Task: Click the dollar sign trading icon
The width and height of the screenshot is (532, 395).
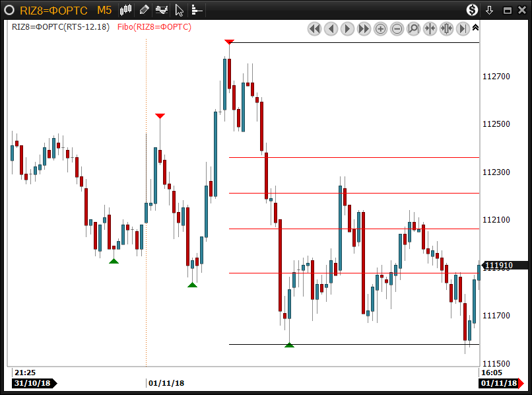Action: (x=472, y=10)
